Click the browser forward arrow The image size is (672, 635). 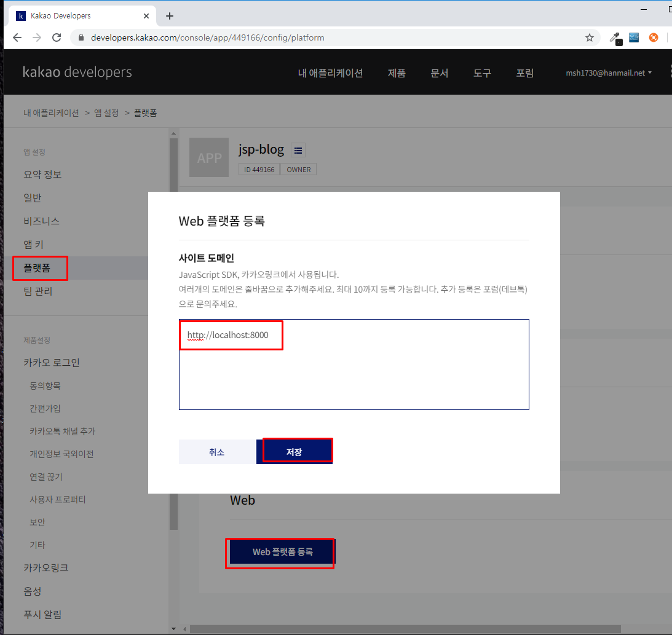(37, 37)
